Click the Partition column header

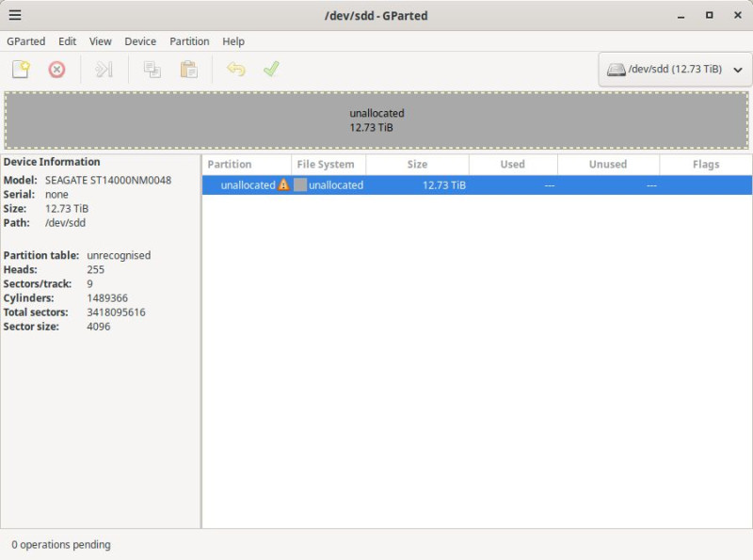[247, 165]
